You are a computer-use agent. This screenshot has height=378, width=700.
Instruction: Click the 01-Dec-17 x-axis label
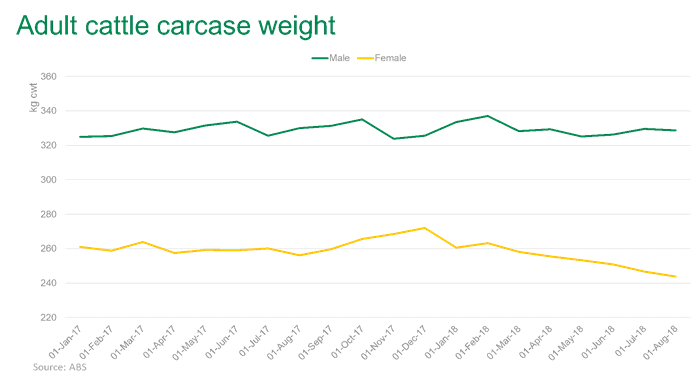[410, 342]
